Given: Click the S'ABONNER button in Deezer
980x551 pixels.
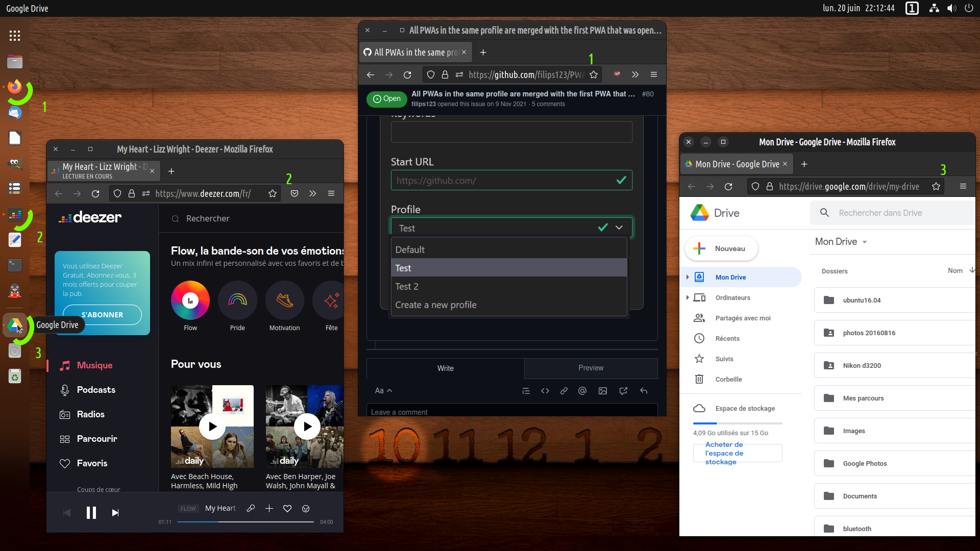Looking at the screenshot, I should [x=102, y=315].
